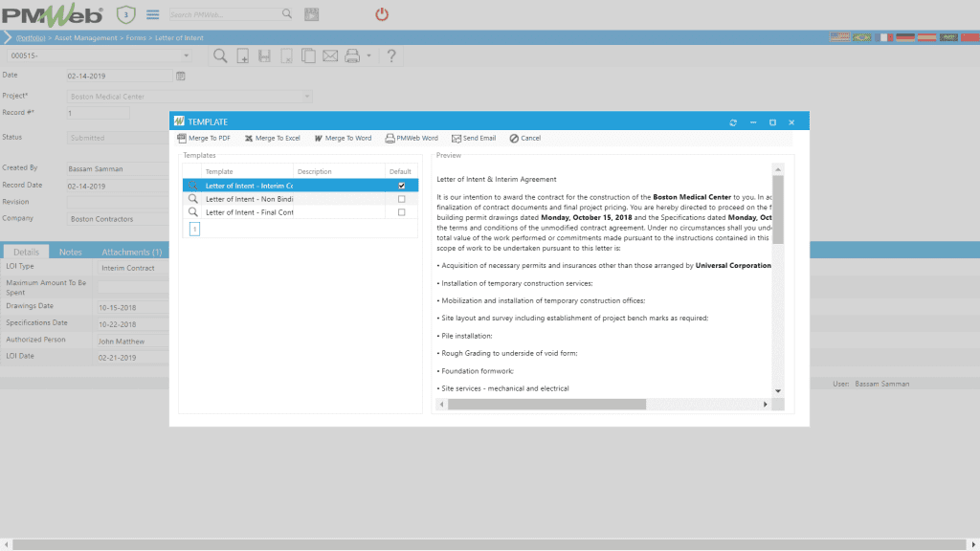Image resolution: width=980 pixels, height=551 pixels.
Task: Click the Company field Boston Contractors
Action: click(118, 219)
